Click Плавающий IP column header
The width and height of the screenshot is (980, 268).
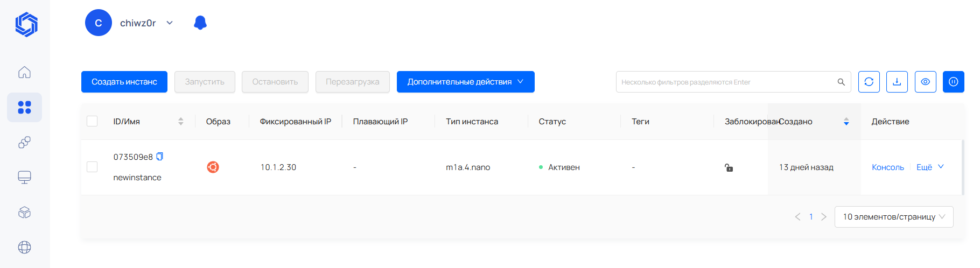380,122
